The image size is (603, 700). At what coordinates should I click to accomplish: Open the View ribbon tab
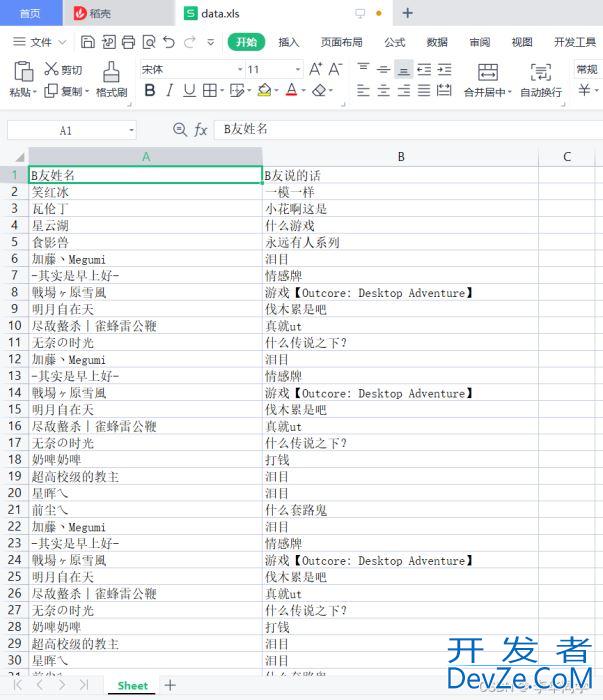click(x=522, y=42)
